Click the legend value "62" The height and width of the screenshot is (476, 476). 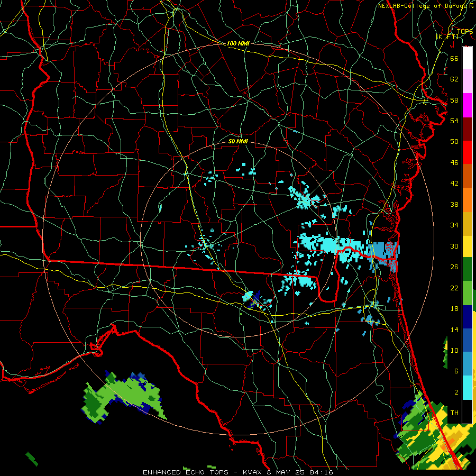point(454,79)
